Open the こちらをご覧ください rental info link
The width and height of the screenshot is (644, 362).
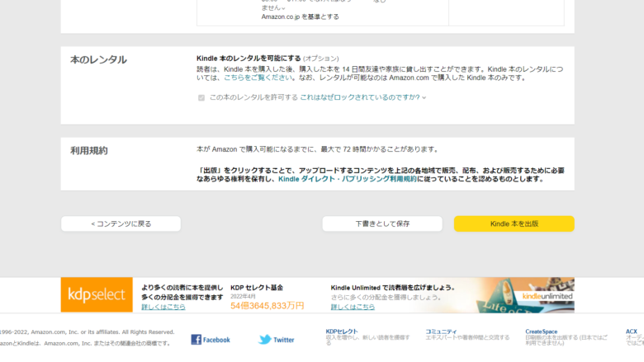[258, 78]
